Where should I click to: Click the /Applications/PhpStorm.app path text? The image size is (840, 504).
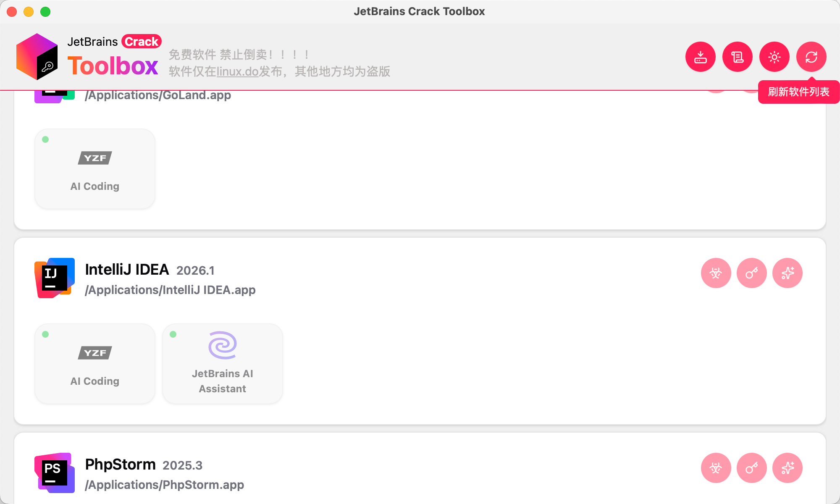pyautogui.click(x=164, y=485)
